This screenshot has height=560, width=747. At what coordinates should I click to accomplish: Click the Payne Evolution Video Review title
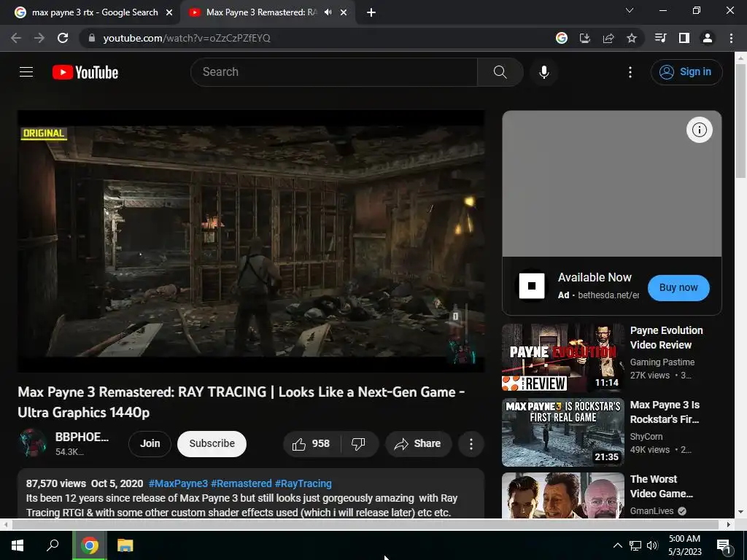point(666,338)
